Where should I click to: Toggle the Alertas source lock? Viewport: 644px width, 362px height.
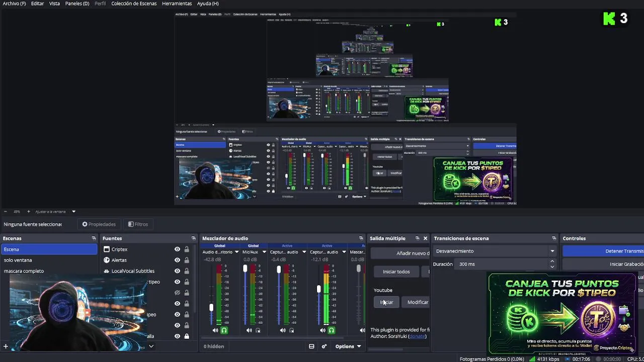[x=187, y=260]
